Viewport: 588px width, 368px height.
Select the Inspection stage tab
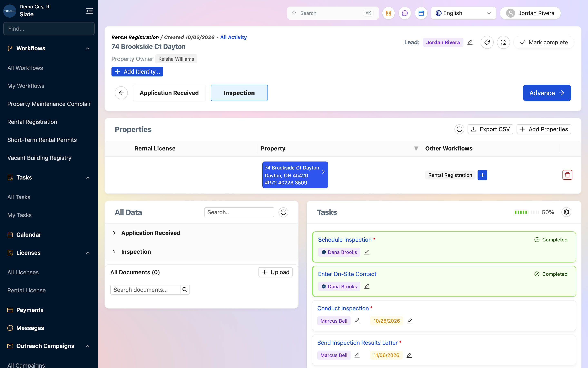(239, 93)
